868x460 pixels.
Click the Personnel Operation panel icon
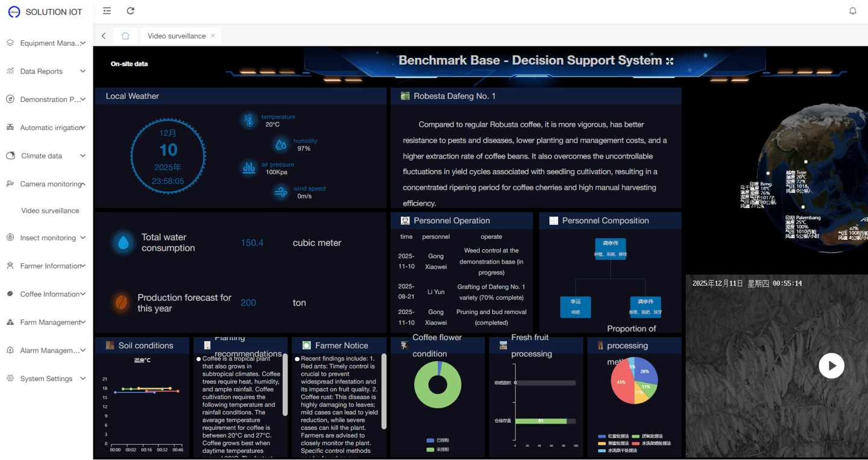(405, 221)
